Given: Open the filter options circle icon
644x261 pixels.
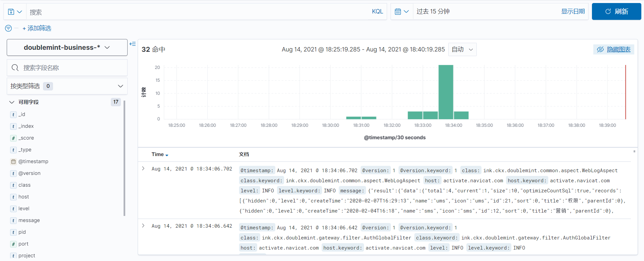Looking at the screenshot, I should click(x=8, y=28).
